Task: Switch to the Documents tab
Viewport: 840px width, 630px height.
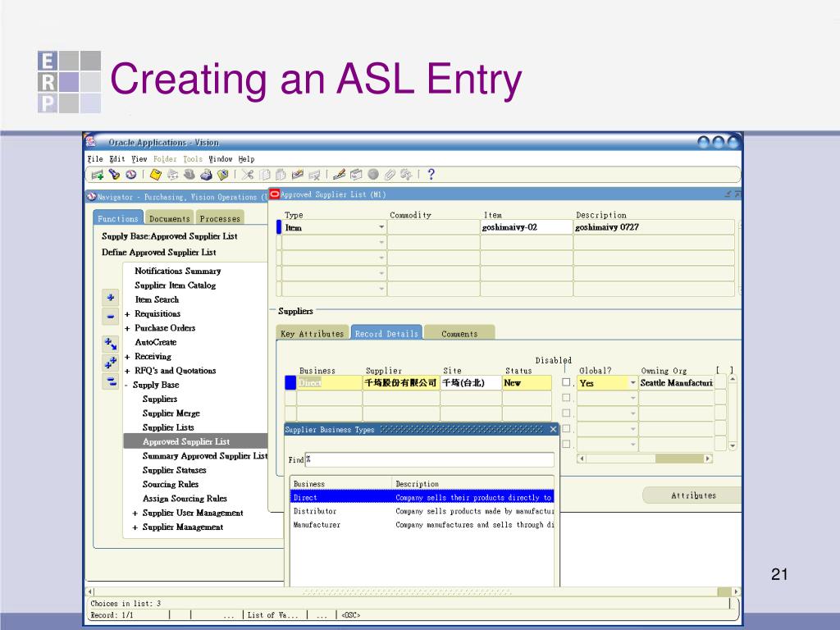Action: (169, 218)
